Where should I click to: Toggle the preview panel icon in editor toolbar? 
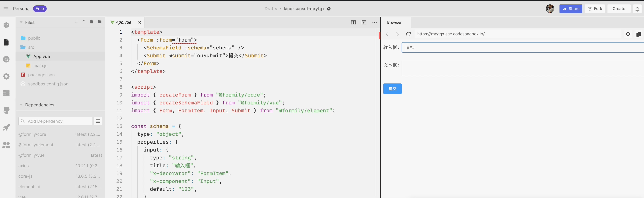364,22
